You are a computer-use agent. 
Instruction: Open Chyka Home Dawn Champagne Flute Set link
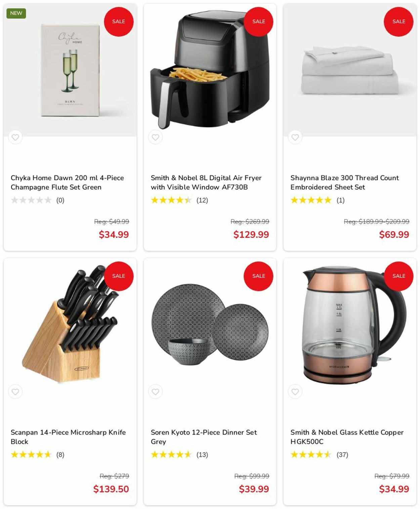tap(67, 183)
